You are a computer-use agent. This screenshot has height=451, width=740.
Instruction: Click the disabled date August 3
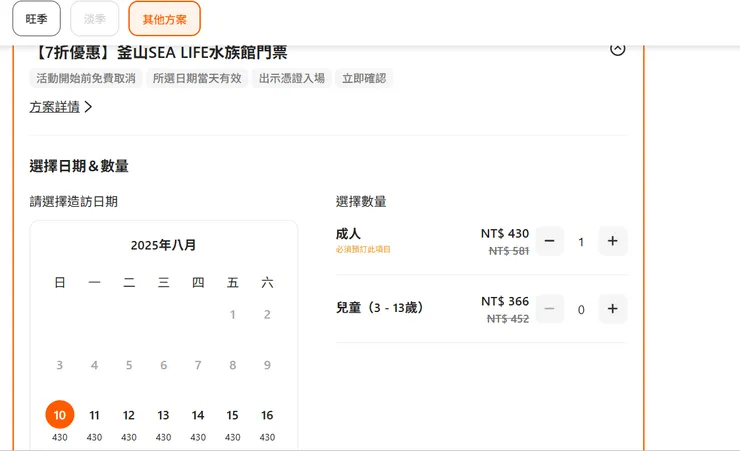59,365
